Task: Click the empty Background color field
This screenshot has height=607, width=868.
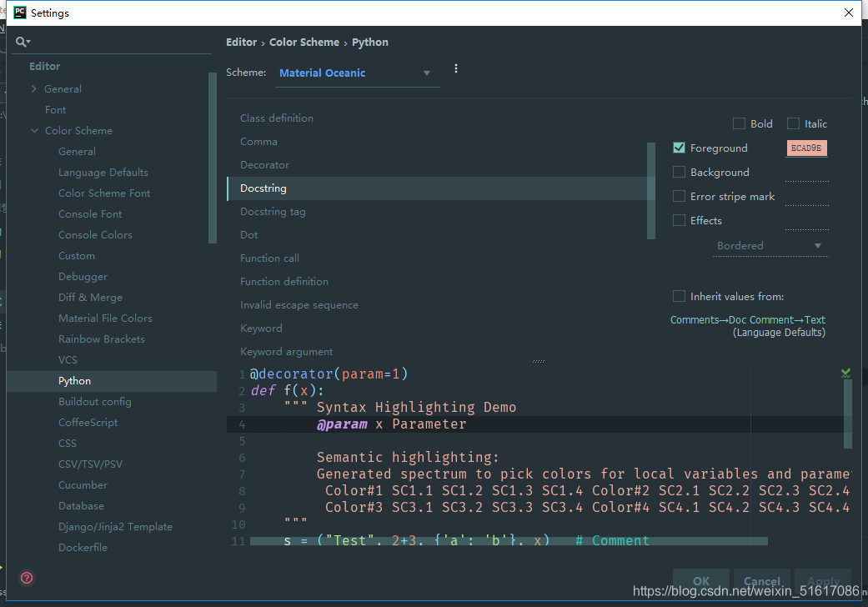Action: pyautogui.click(x=806, y=173)
